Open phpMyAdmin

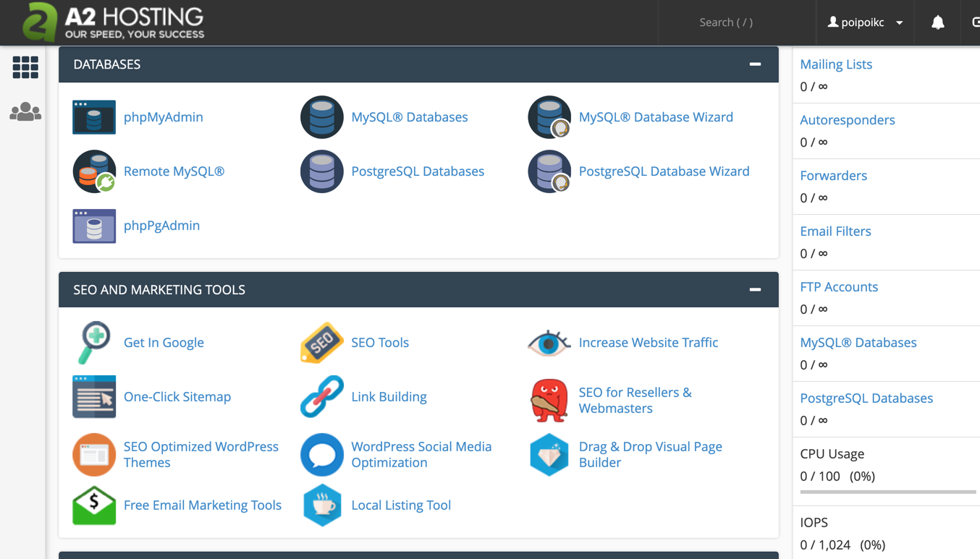163,116
